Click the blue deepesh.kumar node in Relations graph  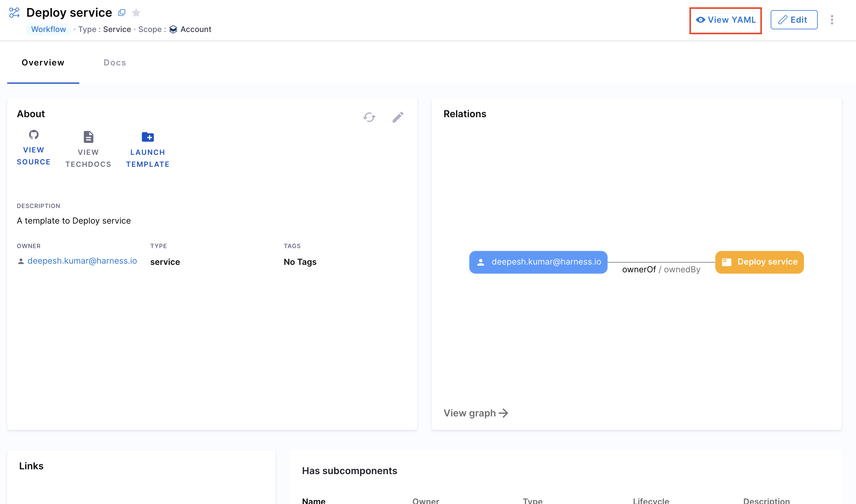(538, 262)
